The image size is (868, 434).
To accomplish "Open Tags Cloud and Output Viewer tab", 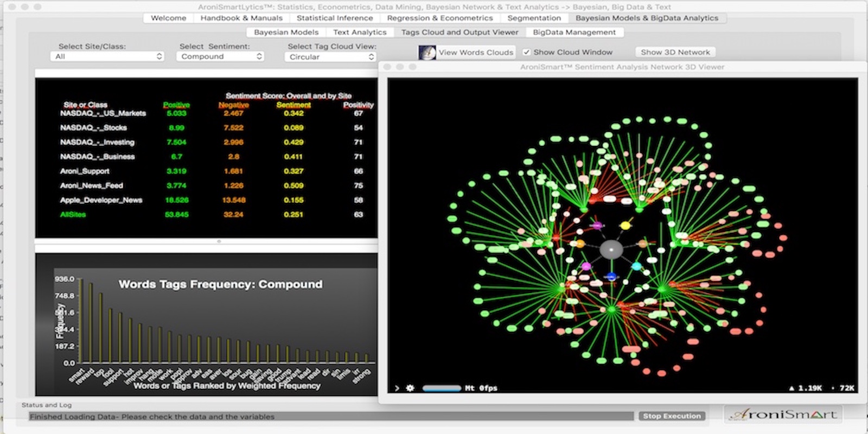I will [x=460, y=32].
